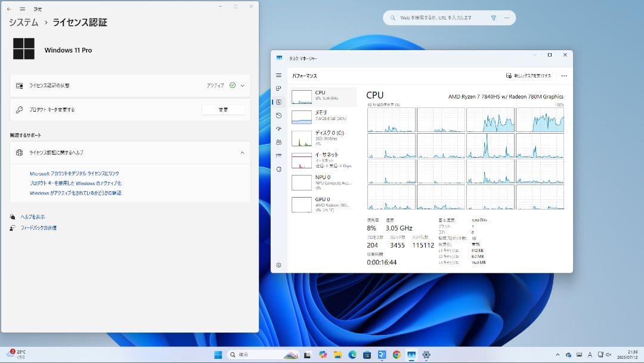The width and height of the screenshot is (644, 363).
Task: Launch Google Chrome from the taskbar
Action: click(397, 355)
